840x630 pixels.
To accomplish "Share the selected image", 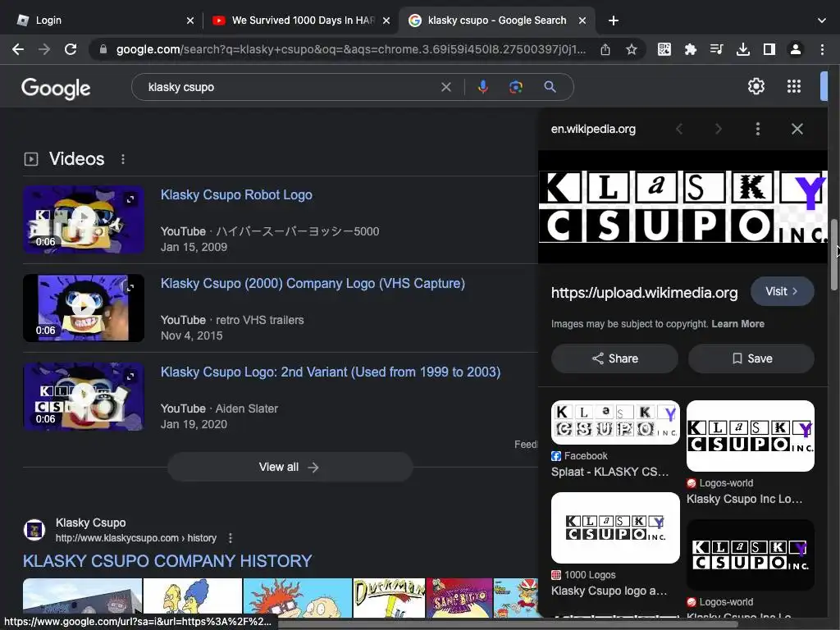I will 614,358.
